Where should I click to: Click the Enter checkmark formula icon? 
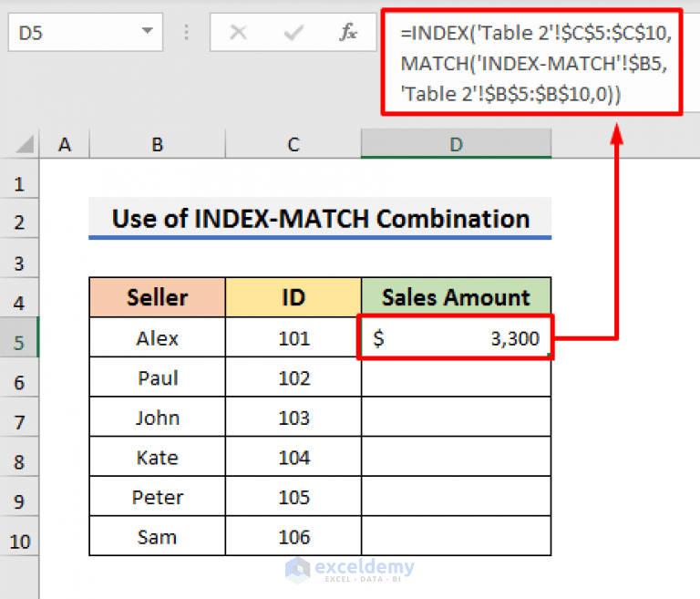(293, 34)
